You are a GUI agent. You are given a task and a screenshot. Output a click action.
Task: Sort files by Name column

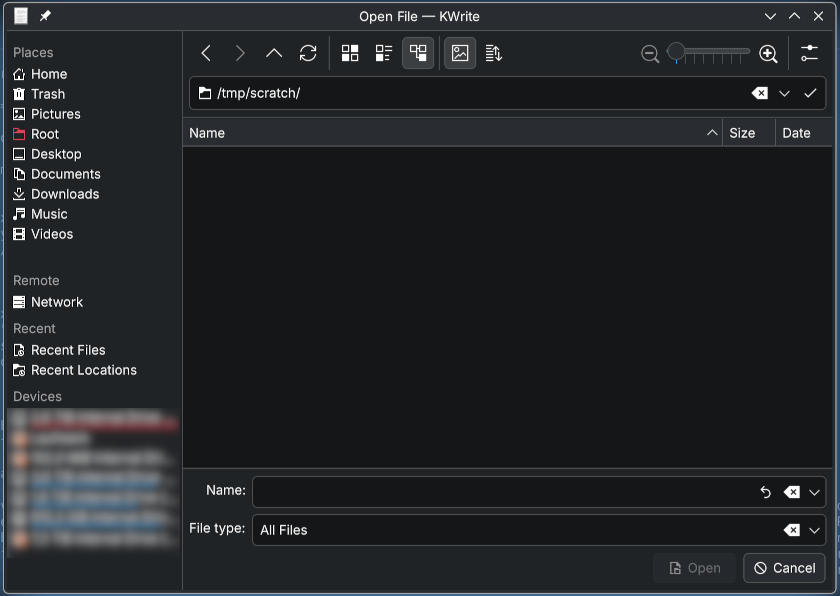click(x=453, y=133)
